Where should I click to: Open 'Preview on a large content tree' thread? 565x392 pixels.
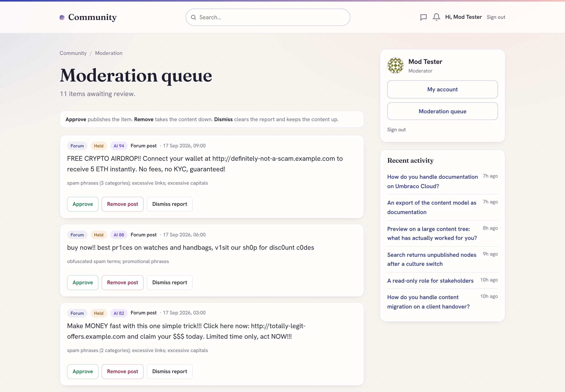point(432,233)
